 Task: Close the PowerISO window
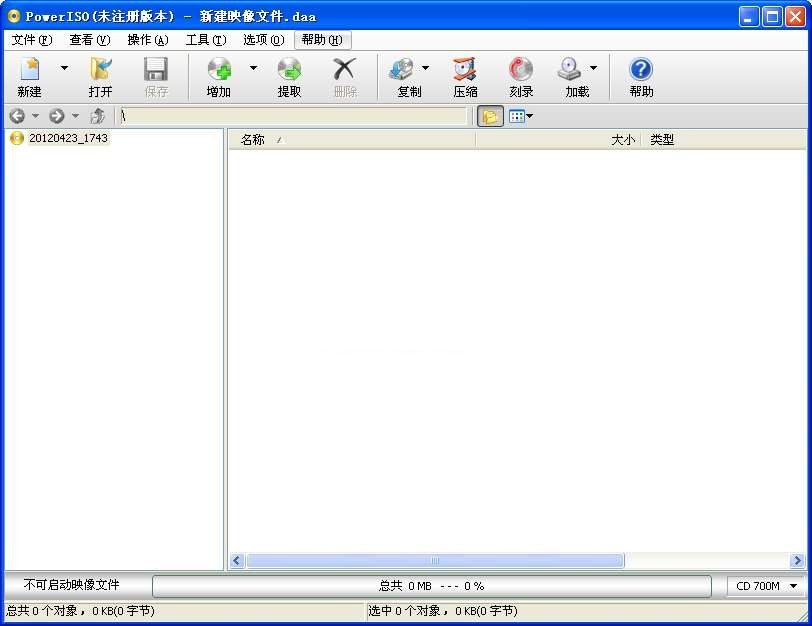coord(795,17)
